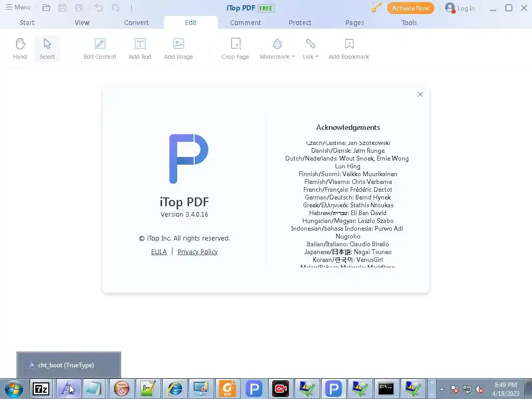This screenshot has height=399, width=532.
Task: Open the Link dropdown
Action: [x=311, y=49]
